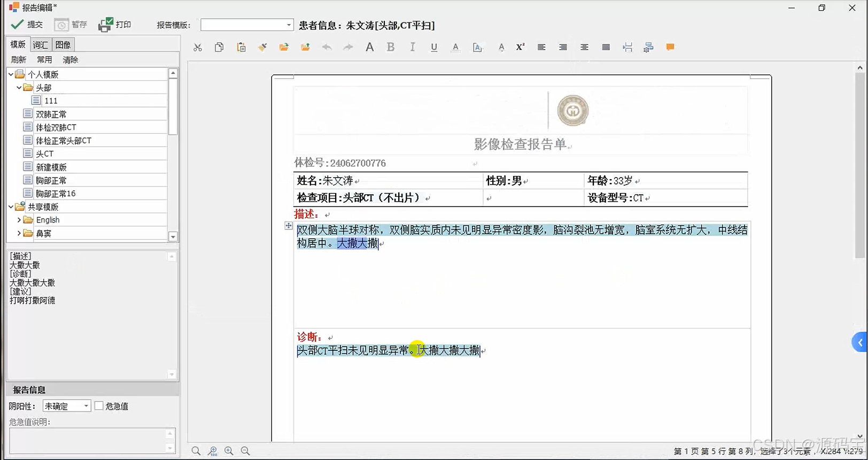Reset zoom to 100 percent
The height and width of the screenshot is (460, 868).
pos(213,451)
